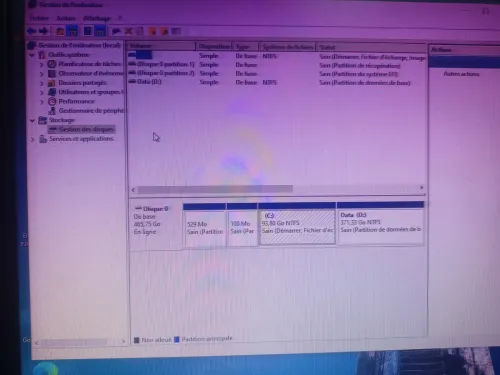
Task: Click the red X delete toolbar icon
Action: click(128, 32)
